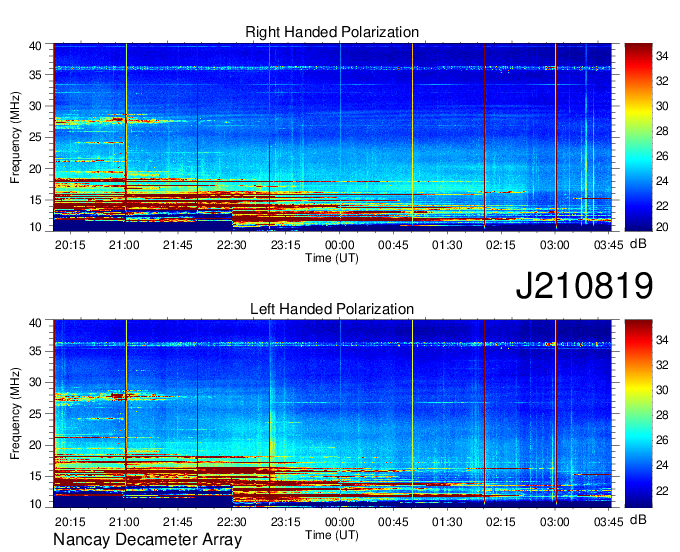Viewport: 680px width, 552px height.
Task: Click the Left Handed Polarization spectrogram image
Action: tap(332, 414)
